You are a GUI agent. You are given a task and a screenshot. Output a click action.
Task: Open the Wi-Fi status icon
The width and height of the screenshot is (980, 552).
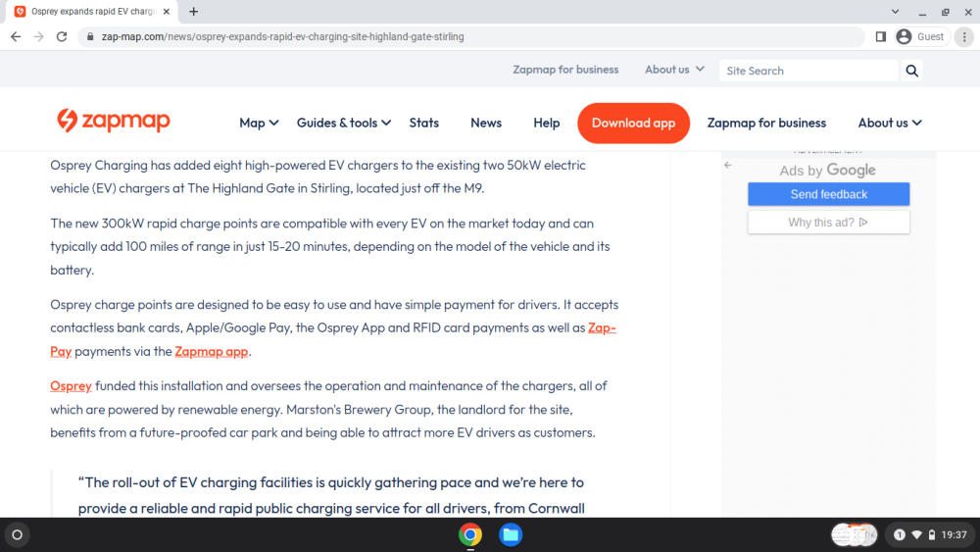click(x=917, y=534)
